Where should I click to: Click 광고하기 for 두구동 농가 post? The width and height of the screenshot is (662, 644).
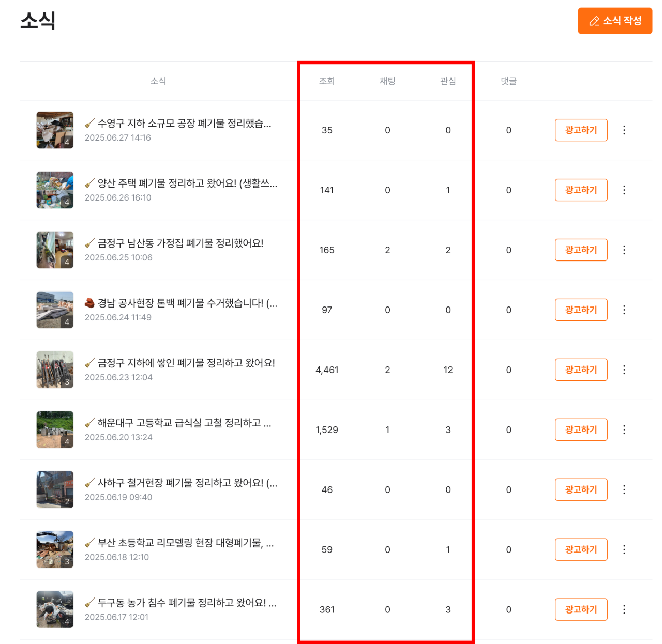581,610
